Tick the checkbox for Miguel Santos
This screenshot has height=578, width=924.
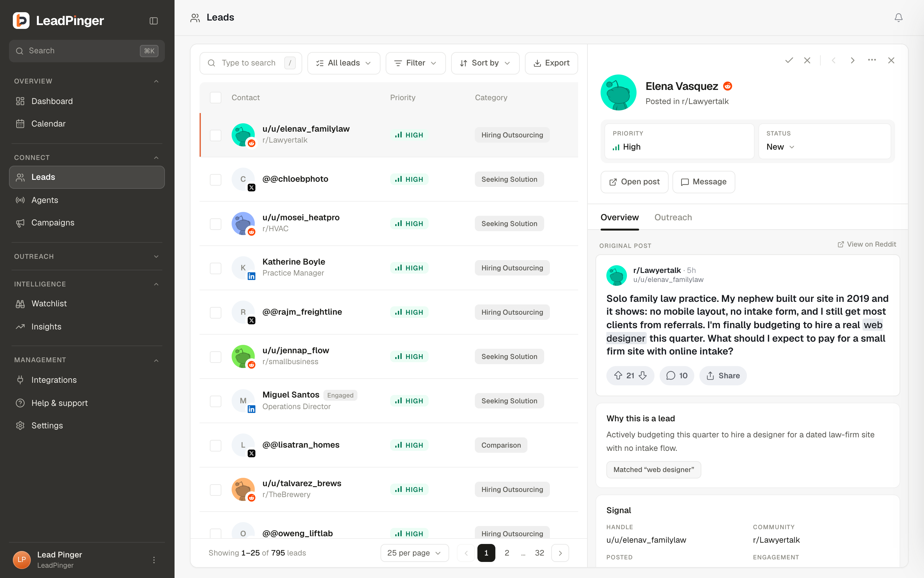point(216,401)
